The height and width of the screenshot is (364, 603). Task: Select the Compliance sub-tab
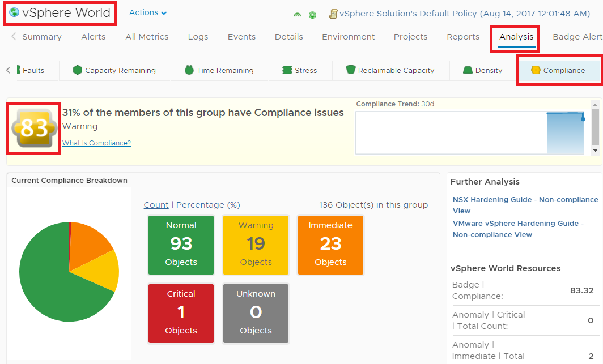559,71
